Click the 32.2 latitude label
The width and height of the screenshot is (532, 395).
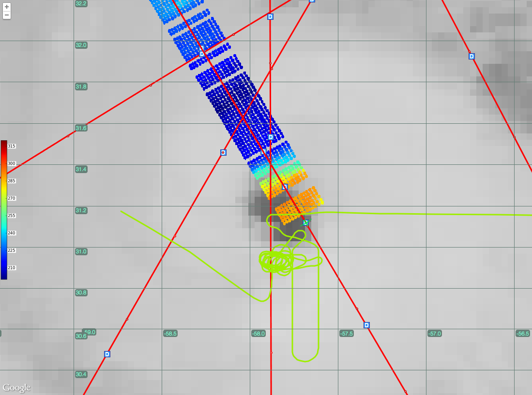point(81,3)
